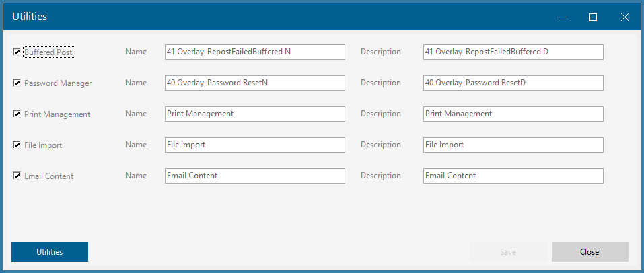Uncheck the Buffered Post checkbox
Image resolution: width=644 pixels, height=273 pixels.
click(x=17, y=52)
